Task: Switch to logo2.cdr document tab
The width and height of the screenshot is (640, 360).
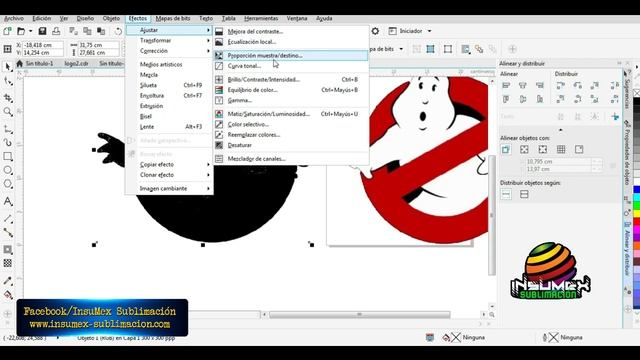Action: [76, 63]
